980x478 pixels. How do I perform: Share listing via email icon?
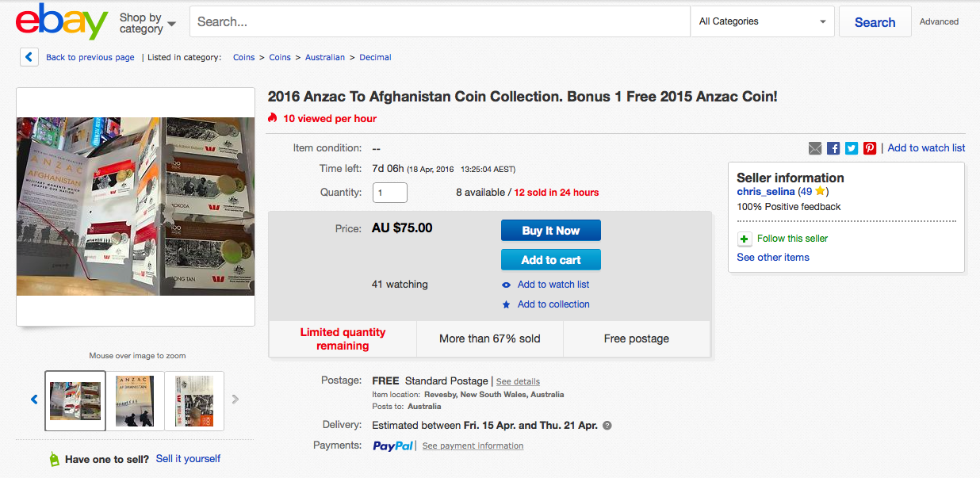tap(815, 148)
